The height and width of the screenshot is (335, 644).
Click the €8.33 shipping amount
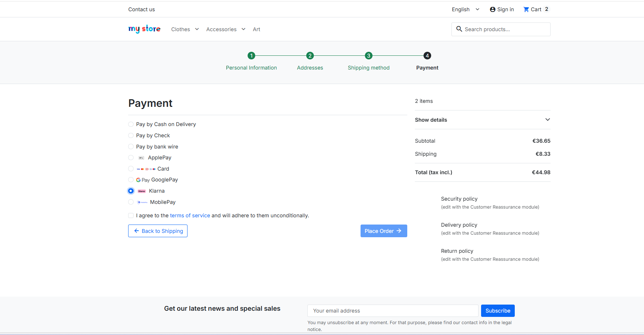pyautogui.click(x=543, y=154)
